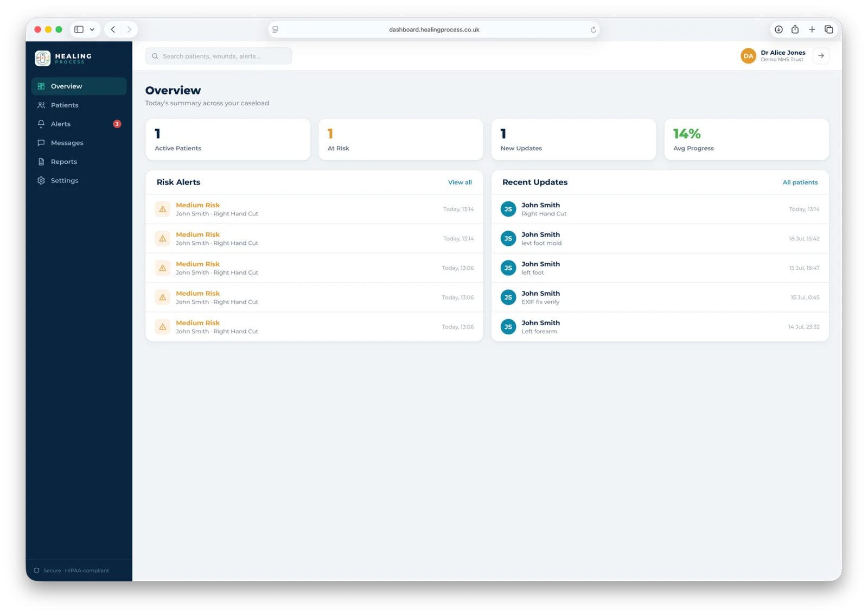
Task: Click View all in Risk Alerts
Action: tap(459, 182)
